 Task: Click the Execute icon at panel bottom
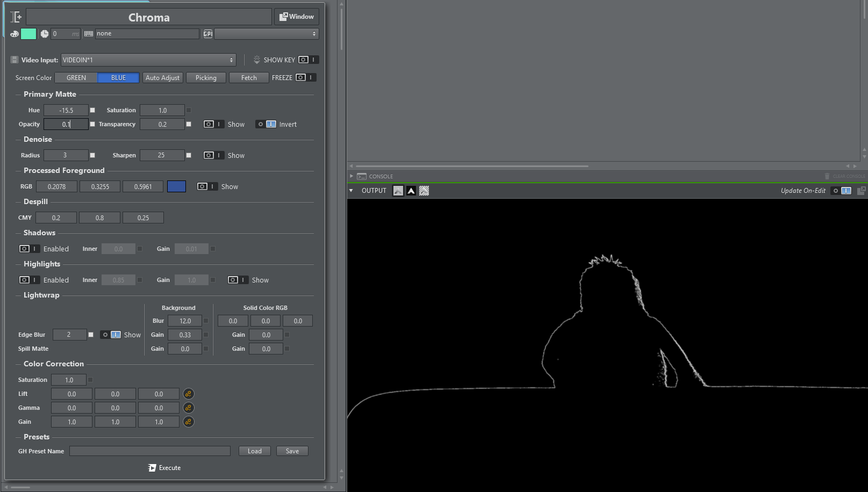coord(152,468)
